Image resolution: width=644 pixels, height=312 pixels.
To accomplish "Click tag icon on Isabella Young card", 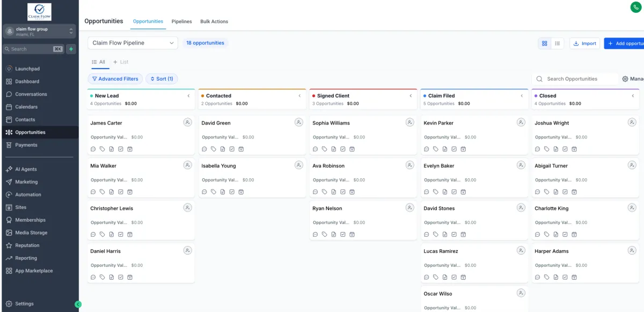I will (214, 192).
